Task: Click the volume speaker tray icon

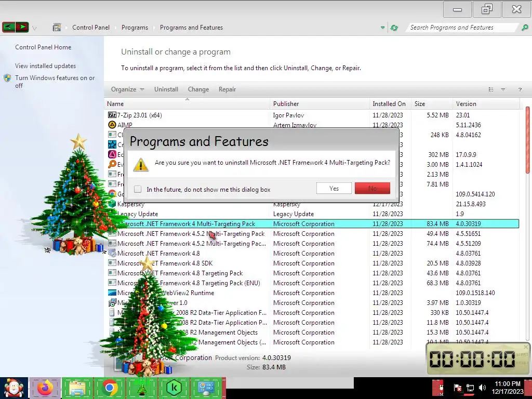Action: coord(482,388)
